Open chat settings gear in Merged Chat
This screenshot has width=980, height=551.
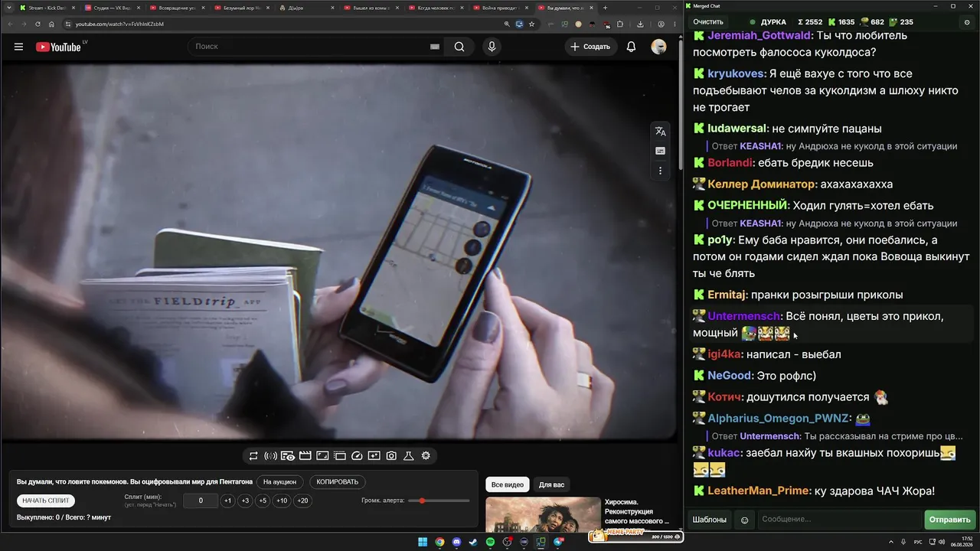pyautogui.click(x=966, y=22)
